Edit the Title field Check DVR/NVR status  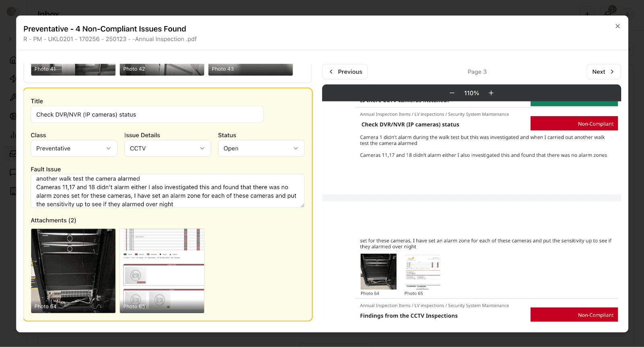(147, 115)
